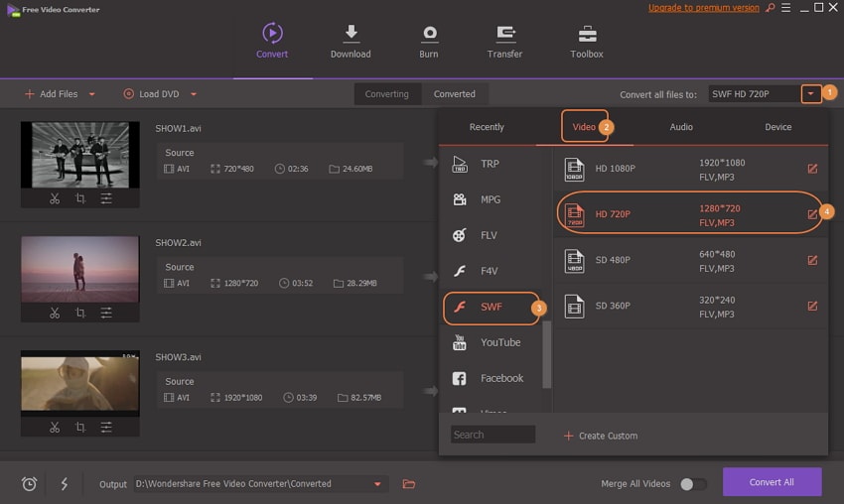The height and width of the screenshot is (504, 844).
Task: Expand the Output path dropdown
Action: pyautogui.click(x=377, y=484)
